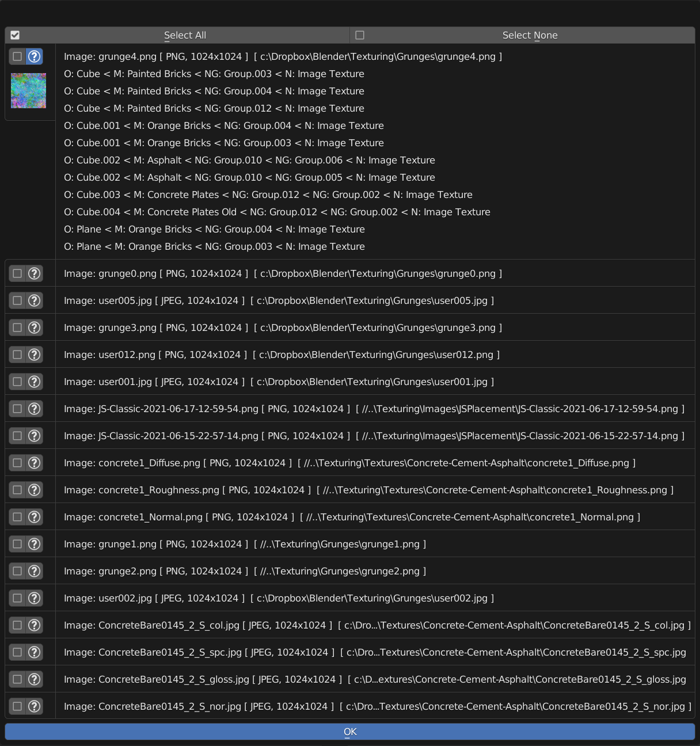Toggle checkbox for ConcreteBare0145_2_S_gloss.jpg
The height and width of the screenshot is (746, 700).
(x=17, y=679)
